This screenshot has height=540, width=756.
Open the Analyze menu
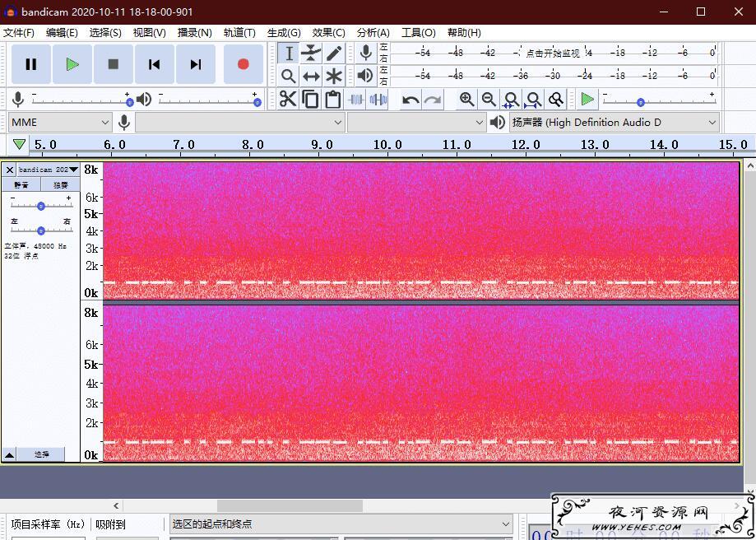373,33
